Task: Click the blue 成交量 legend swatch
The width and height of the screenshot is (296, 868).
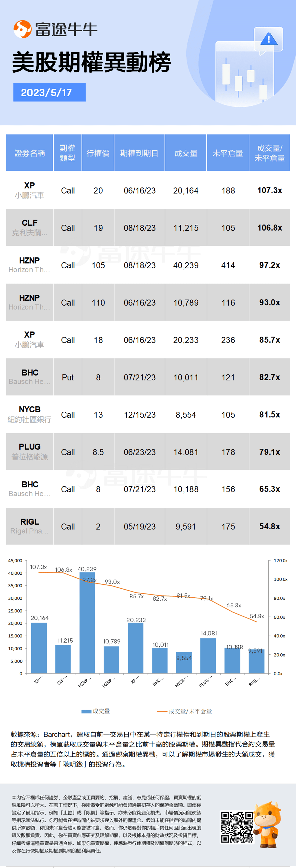Action: click(x=86, y=711)
